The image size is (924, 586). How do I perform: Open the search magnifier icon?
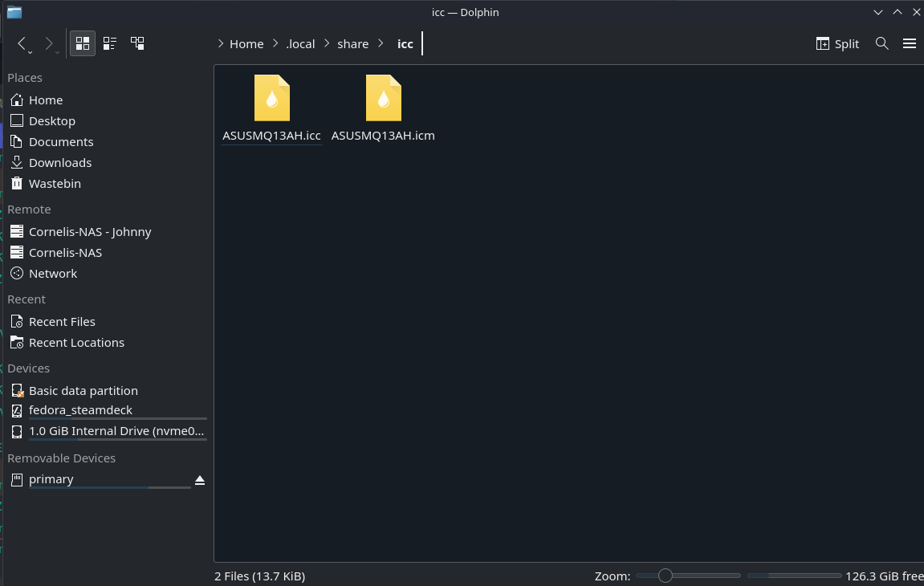point(881,43)
